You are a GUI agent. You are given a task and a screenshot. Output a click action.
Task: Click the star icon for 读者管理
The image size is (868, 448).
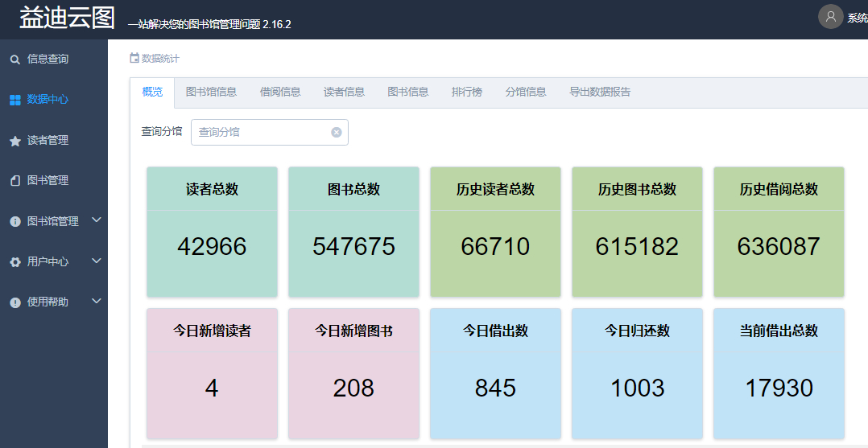[14, 141]
